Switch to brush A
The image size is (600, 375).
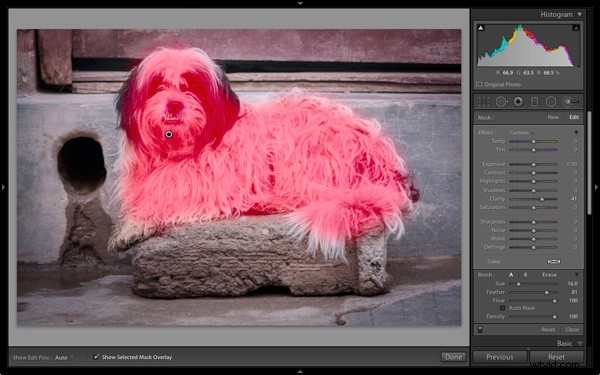[511, 275]
